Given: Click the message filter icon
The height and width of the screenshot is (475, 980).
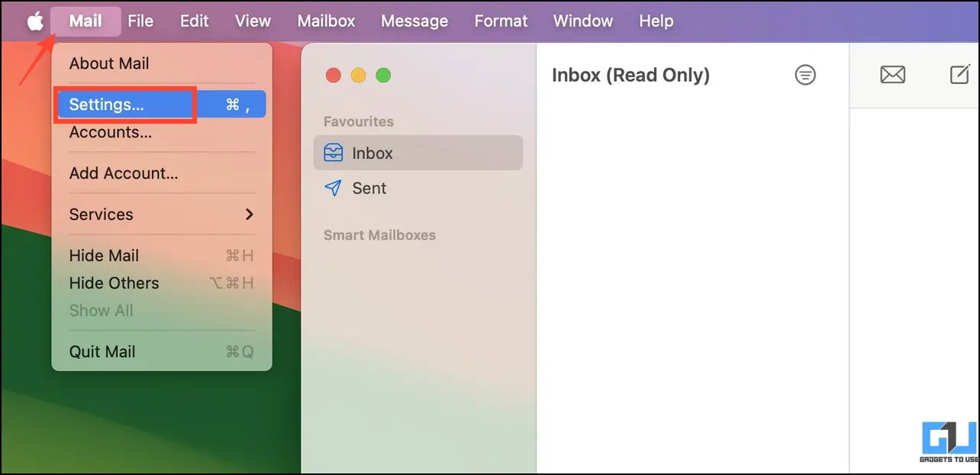Looking at the screenshot, I should [805, 75].
